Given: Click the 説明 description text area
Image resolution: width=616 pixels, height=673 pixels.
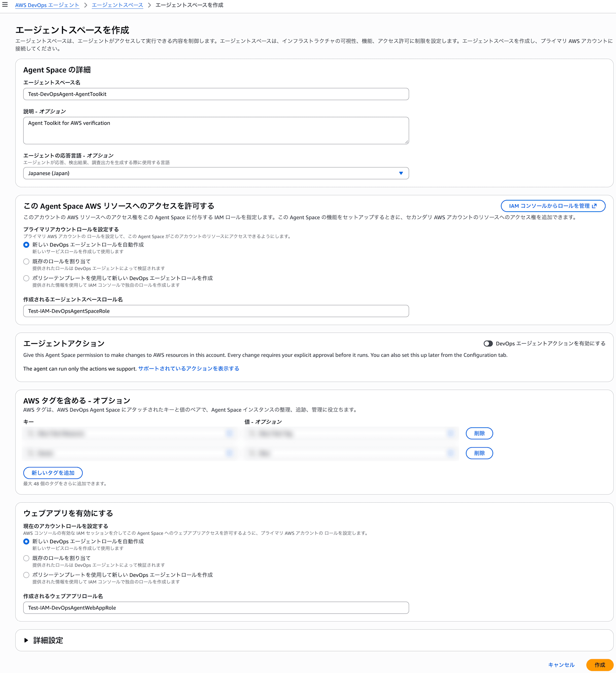Looking at the screenshot, I should tap(216, 131).
